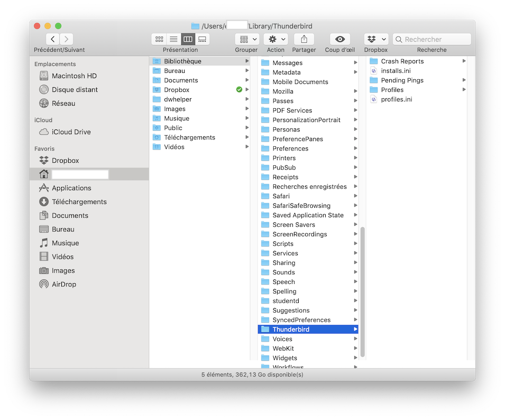Screen dimensions: 505x420
Task: Select the Mozilla folder
Action: coord(308,91)
